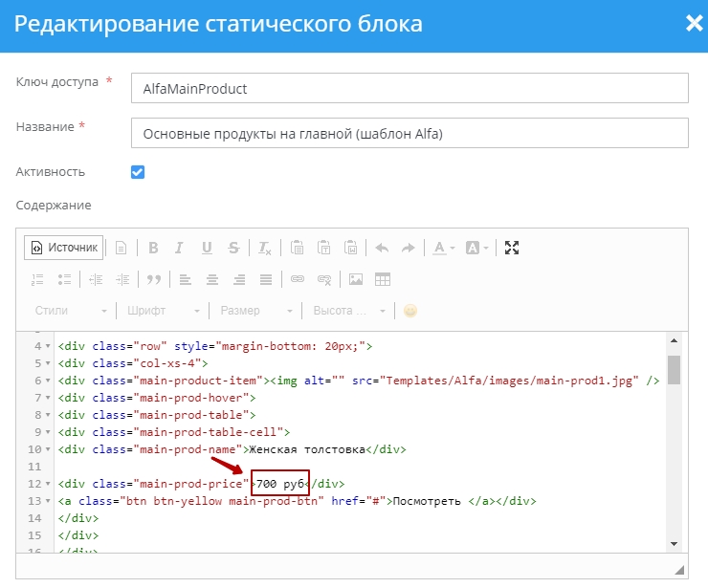Open the Шрифт font dropdown
The width and height of the screenshot is (708, 588).
(x=163, y=311)
